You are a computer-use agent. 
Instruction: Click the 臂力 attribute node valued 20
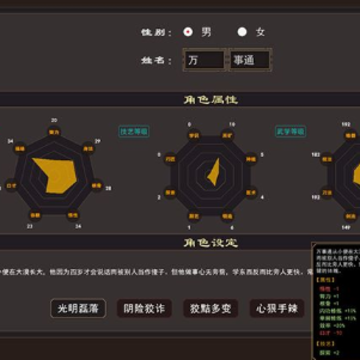pyautogui.click(x=54, y=132)
